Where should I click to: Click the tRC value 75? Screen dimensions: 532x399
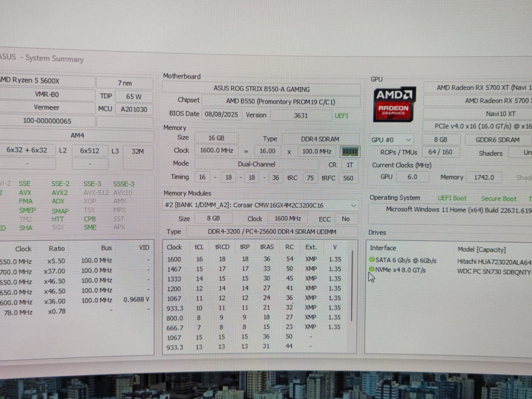(310, 178)
